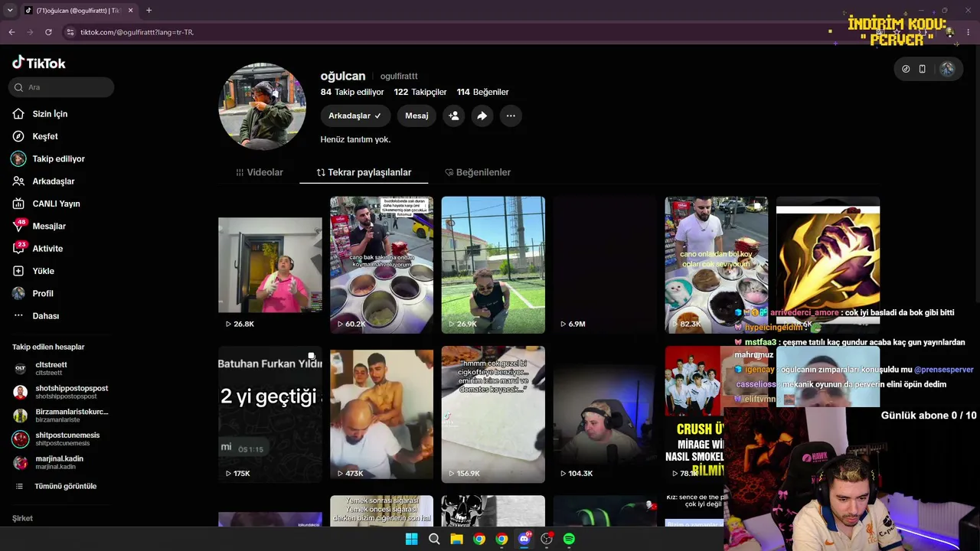Open taskbar search icon
This screenshot has width=980, height=551.
click(434, 539)
